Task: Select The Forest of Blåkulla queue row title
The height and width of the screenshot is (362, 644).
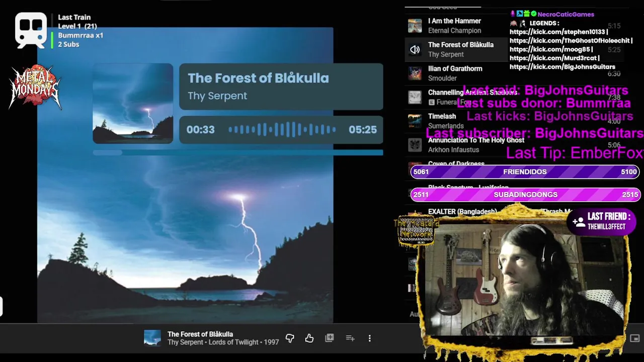Action: click(461, 45)
